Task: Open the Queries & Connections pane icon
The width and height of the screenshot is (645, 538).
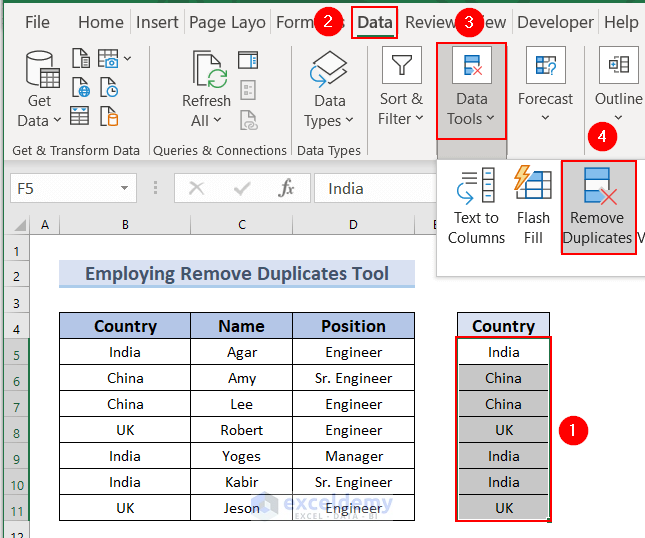Action: (x=248, y=60)
